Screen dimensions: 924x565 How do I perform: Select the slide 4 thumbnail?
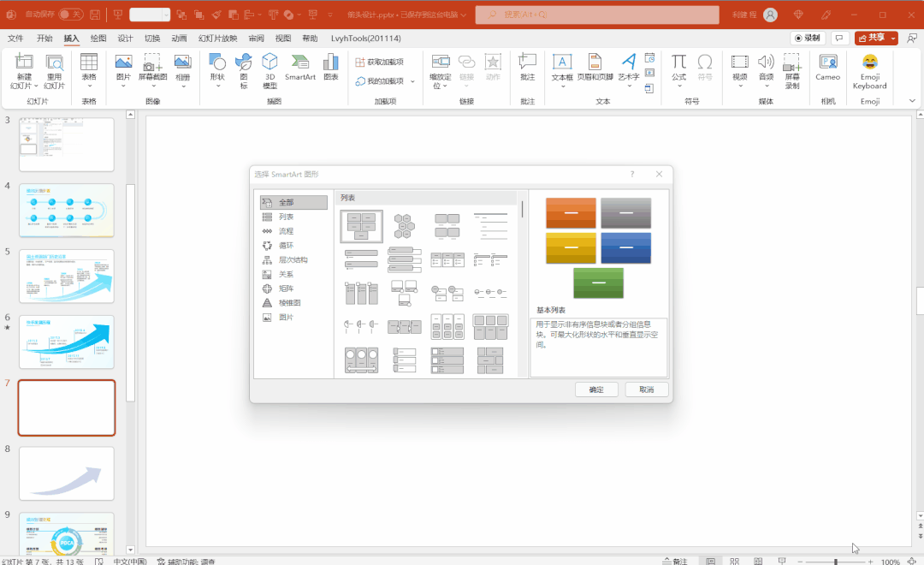67,211
